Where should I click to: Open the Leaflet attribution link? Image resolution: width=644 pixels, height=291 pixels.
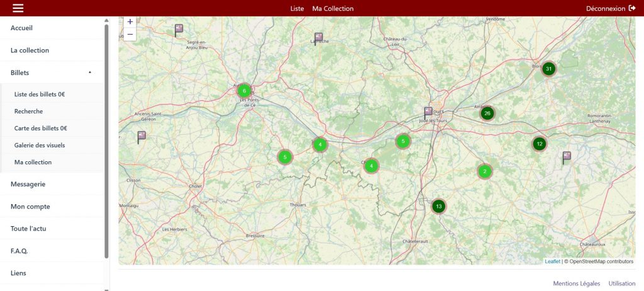coord(552,261)
